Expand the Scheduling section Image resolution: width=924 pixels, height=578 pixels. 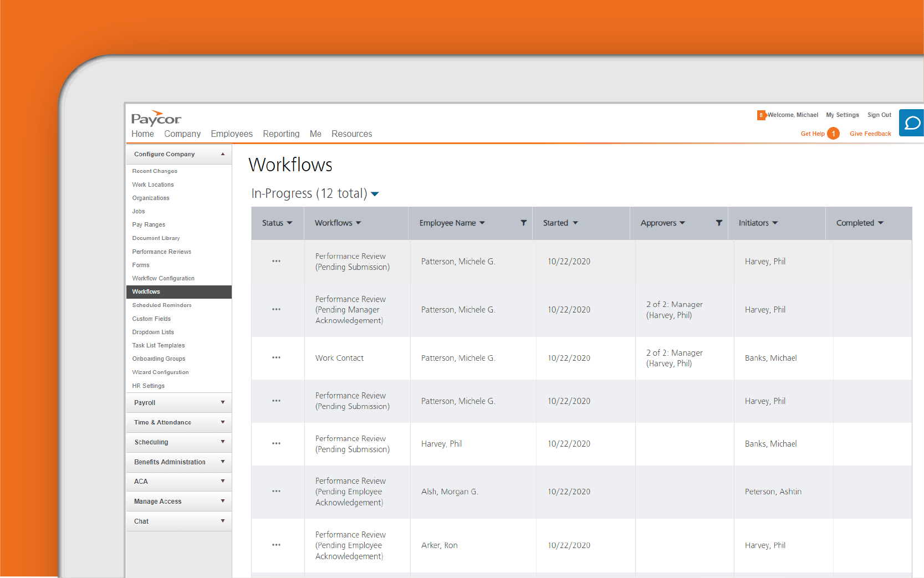(x=178, y=442)
